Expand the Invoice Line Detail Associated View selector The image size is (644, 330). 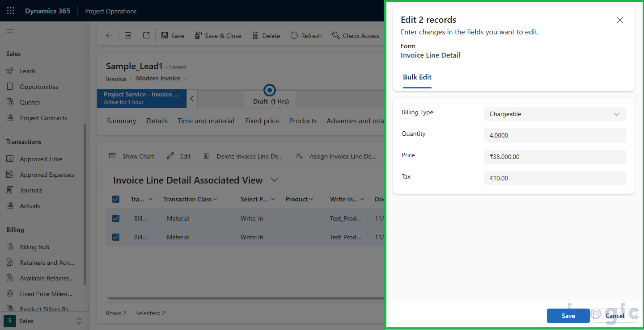274,180
